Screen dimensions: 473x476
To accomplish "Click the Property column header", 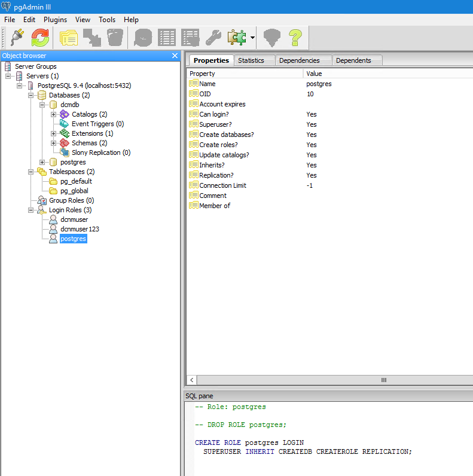I will coord(245,74).
